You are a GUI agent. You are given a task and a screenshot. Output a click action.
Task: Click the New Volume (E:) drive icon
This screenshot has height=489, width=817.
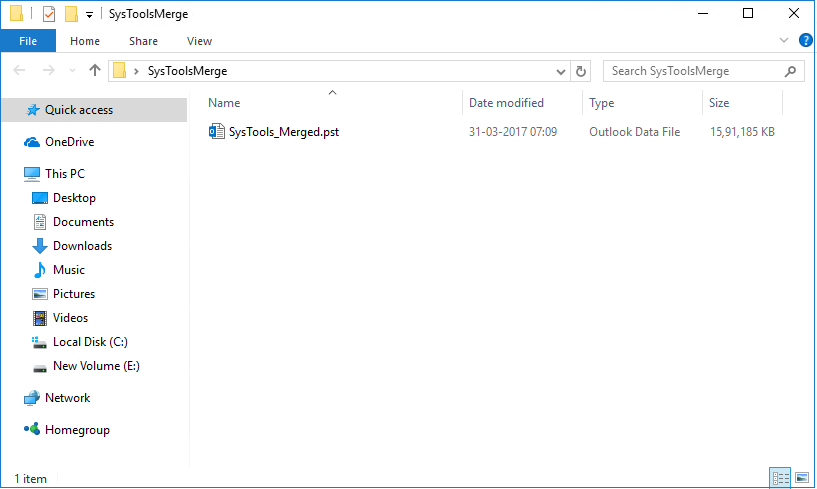point(40,368)
